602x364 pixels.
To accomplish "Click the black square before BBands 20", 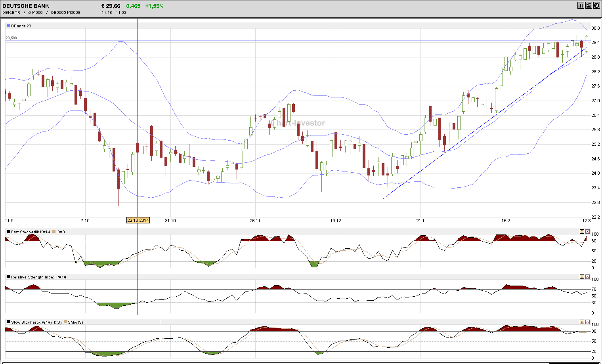I will [x=8, y=25].
